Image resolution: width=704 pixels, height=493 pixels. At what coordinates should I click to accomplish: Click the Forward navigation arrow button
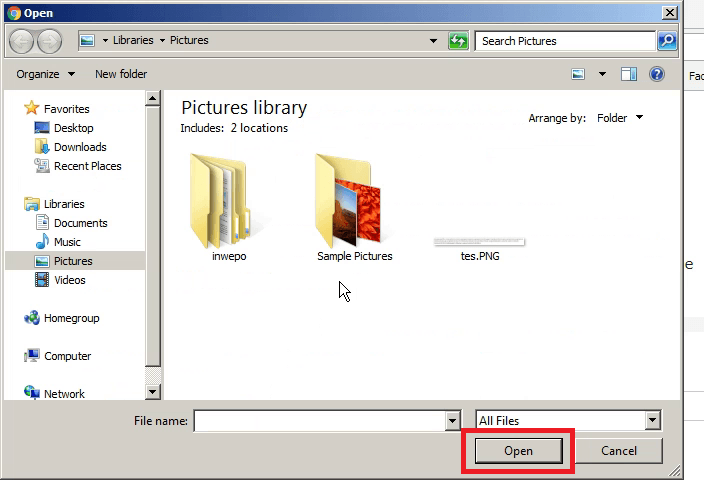49,42
